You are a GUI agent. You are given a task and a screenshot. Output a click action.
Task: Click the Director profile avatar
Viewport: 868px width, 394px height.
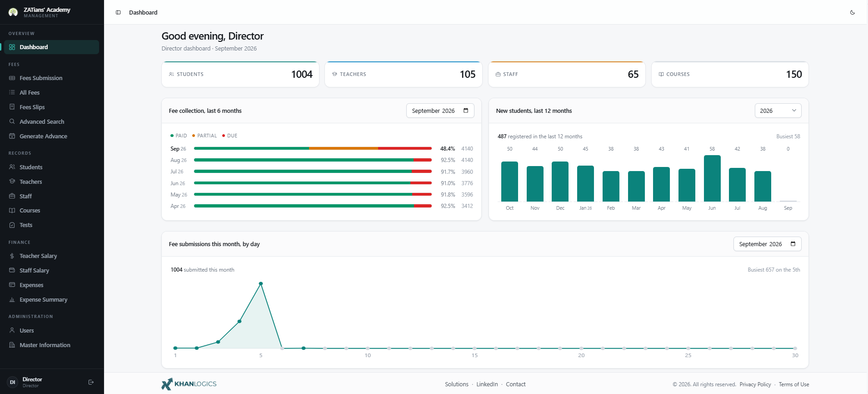pyautogui.click(x=13, y=382)
